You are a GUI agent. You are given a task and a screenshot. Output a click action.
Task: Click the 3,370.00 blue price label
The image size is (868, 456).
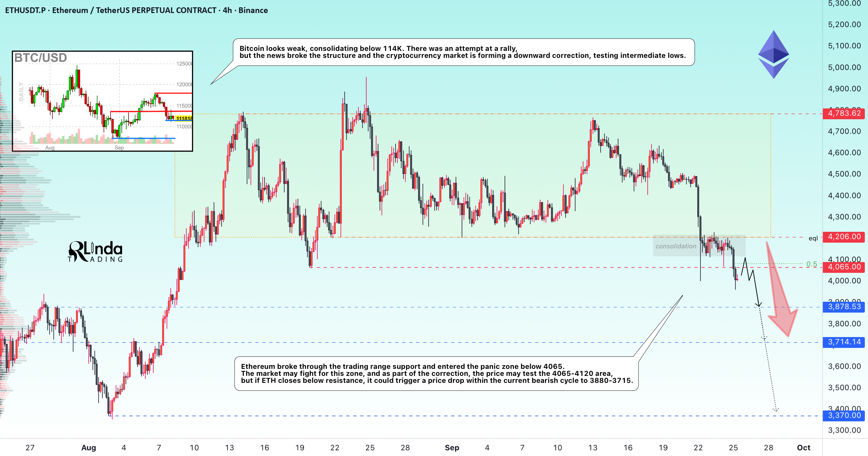844,416
